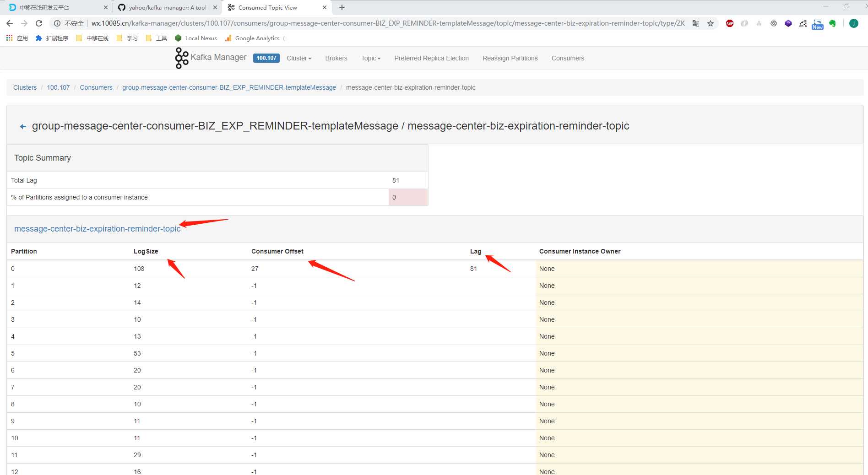Screen dimensions: 868x475
Task: Open the consumer group breadcrumb link
Action: (229, 87)
